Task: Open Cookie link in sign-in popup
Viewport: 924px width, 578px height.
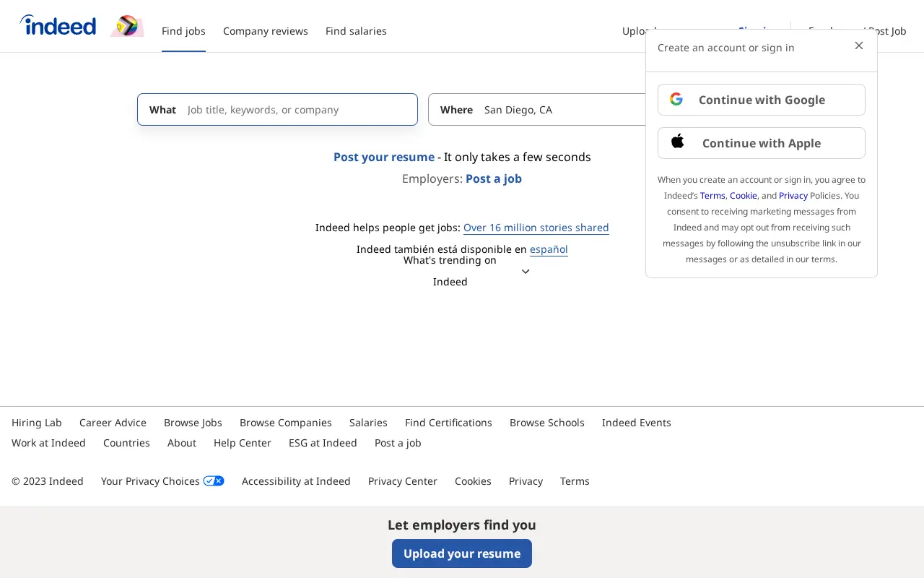Action: tap(744, 196)
